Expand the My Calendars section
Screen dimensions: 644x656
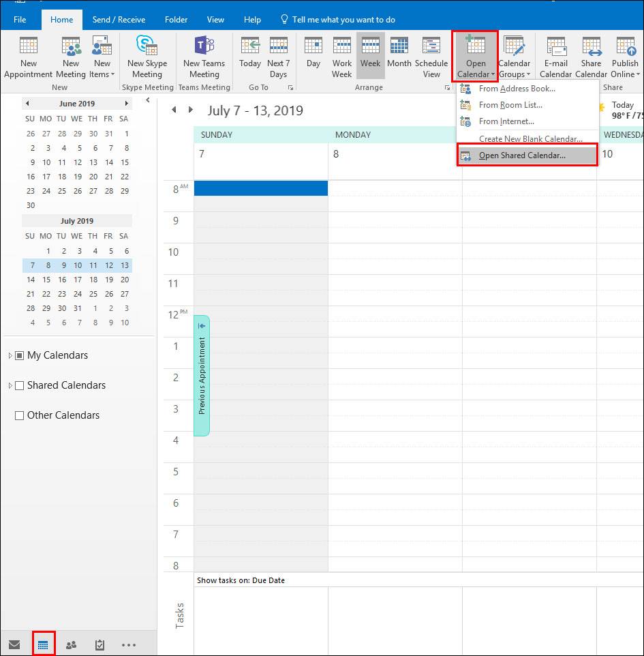coord(10,355)
